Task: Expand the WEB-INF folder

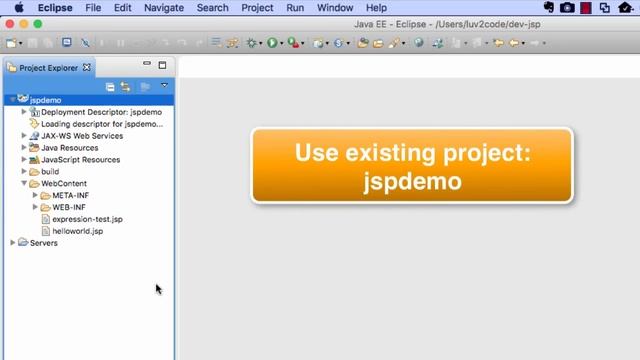Action: (35, 207)
